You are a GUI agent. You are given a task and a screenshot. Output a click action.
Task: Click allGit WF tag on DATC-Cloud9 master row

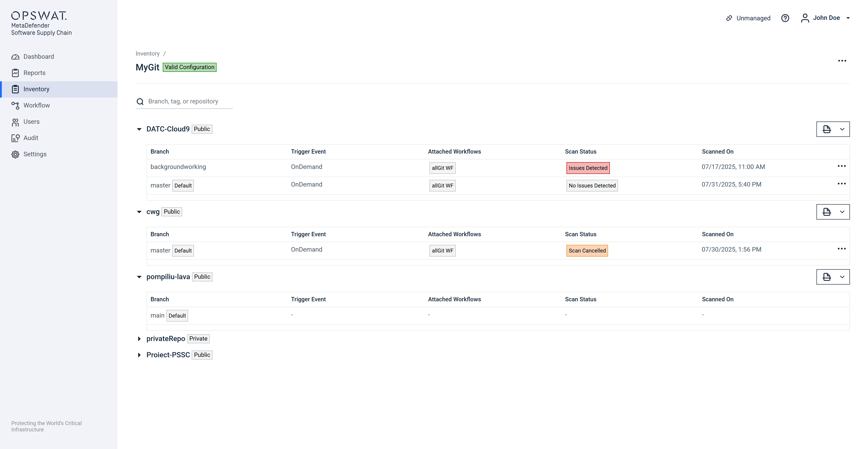tap(442, 185)
